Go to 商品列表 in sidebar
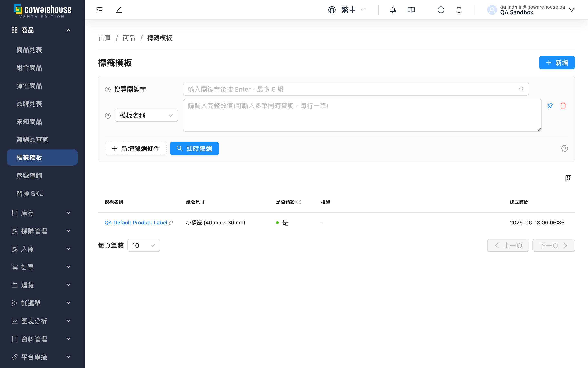This screenshot has width=588, height=368. pyautogui.click(x=42, y=50)
